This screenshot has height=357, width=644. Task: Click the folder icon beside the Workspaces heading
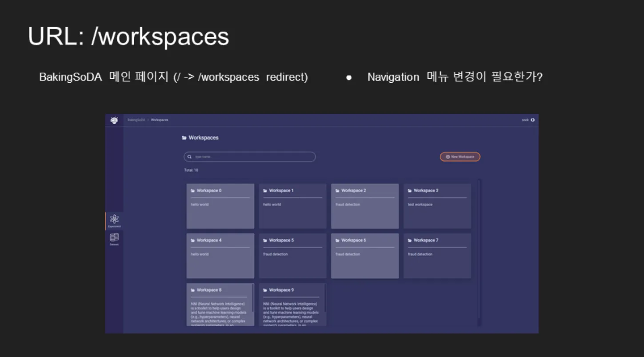(184, 138)
